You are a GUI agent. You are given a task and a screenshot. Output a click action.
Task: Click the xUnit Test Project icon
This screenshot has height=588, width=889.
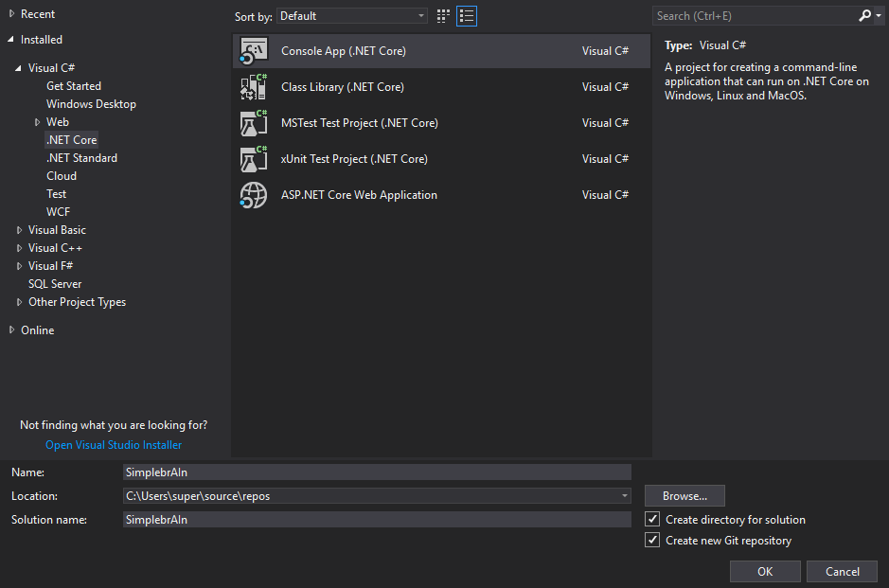(x=254, y=159)
